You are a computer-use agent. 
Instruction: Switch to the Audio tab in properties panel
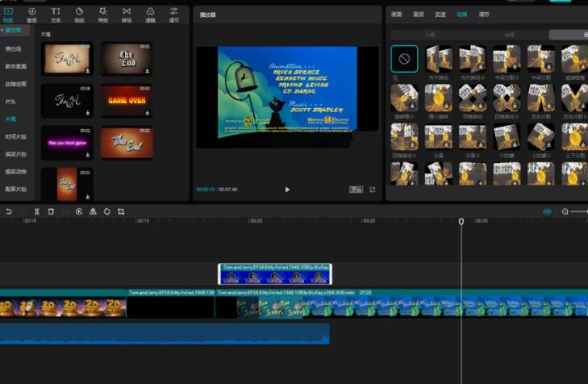[418, 15]
